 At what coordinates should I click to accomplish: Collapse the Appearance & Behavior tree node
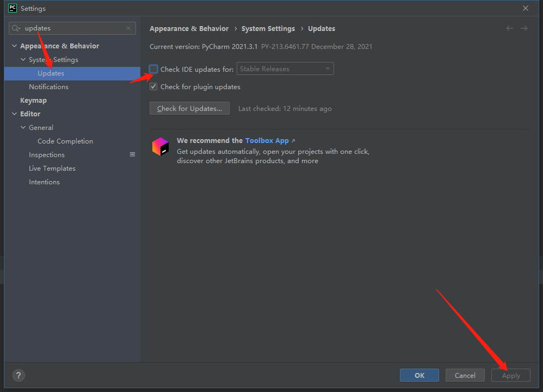(14, 46)
